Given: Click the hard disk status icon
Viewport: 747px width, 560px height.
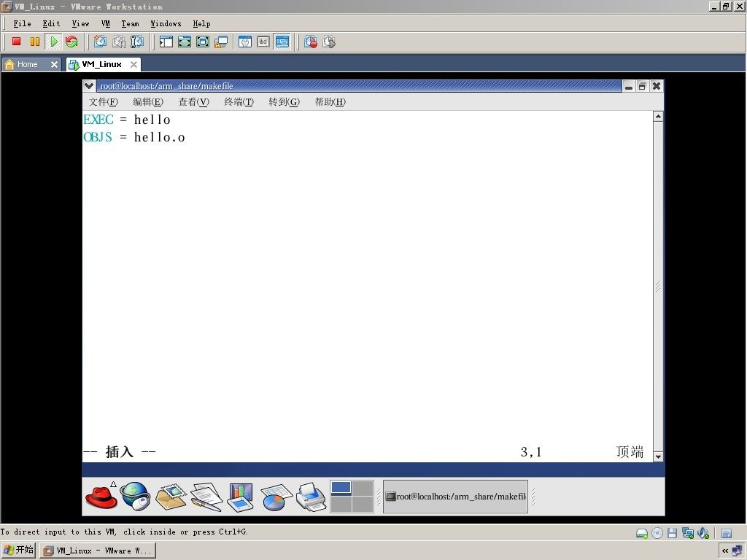Looking at the screenshot, I should (x=642, y=533).
